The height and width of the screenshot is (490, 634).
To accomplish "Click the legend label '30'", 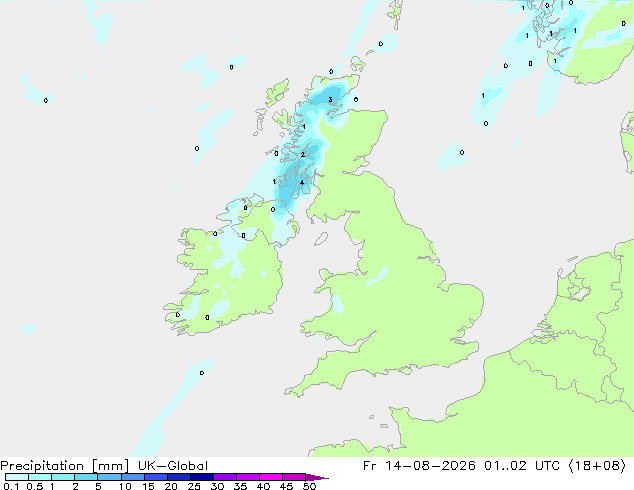I will (217, 486).
